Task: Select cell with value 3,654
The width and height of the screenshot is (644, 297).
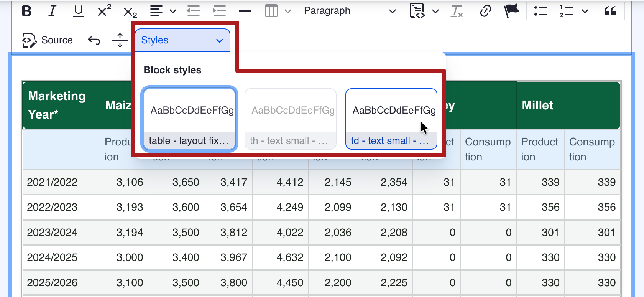Action: (x=228, y=207)
